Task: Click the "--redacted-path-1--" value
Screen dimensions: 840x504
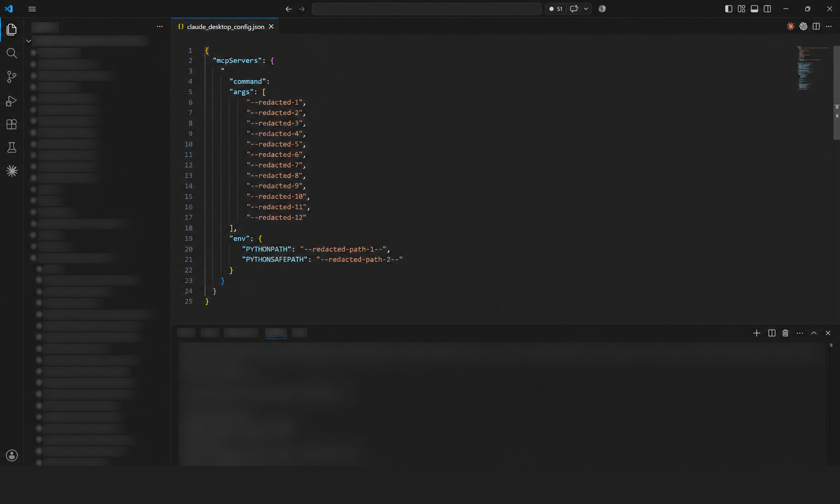Action: pyautogui.click(x=343, y=249)
